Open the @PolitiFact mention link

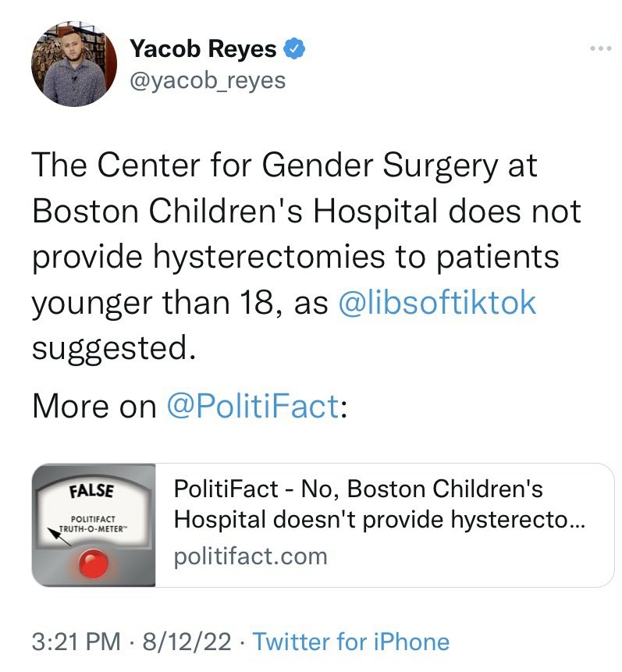click(x=253, y=406)
